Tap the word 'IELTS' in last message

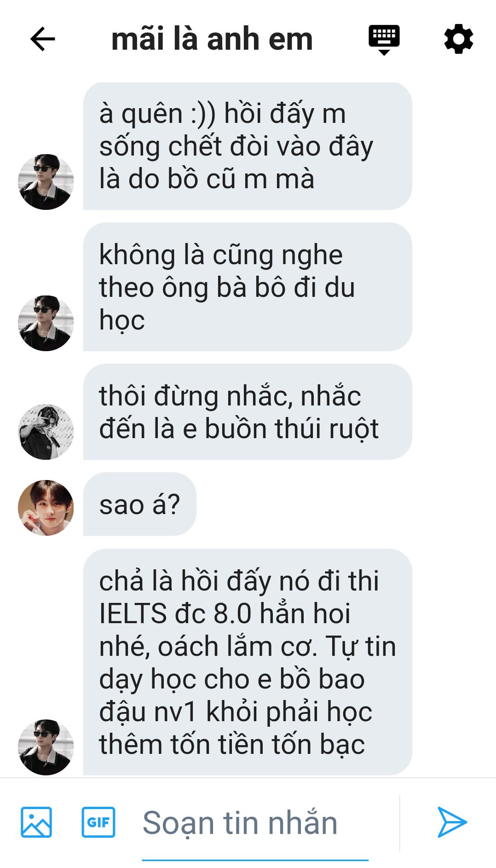[x=133, y=613]
